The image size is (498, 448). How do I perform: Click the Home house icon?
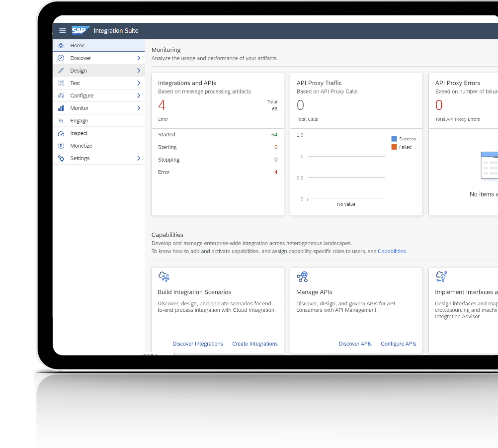(61, 46)
